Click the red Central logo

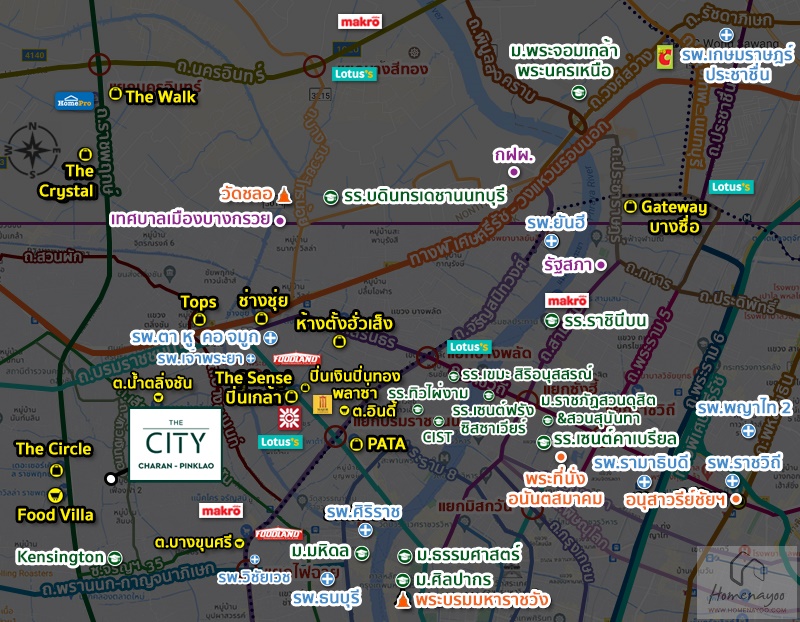click(289, 418)
